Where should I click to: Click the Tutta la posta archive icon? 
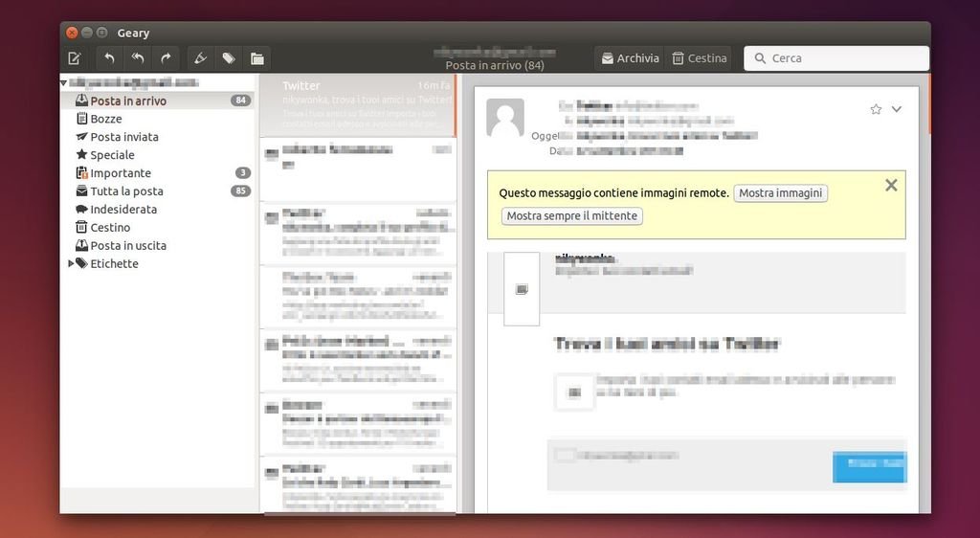[x=81, y=191]
